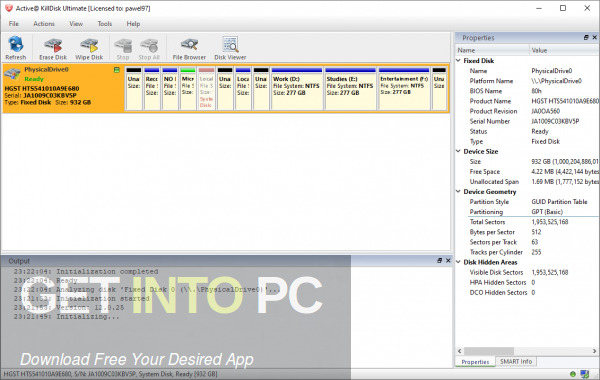Click 'Initialization completed' line in Output log
This screenshot has width=600, height=380.
86,271
